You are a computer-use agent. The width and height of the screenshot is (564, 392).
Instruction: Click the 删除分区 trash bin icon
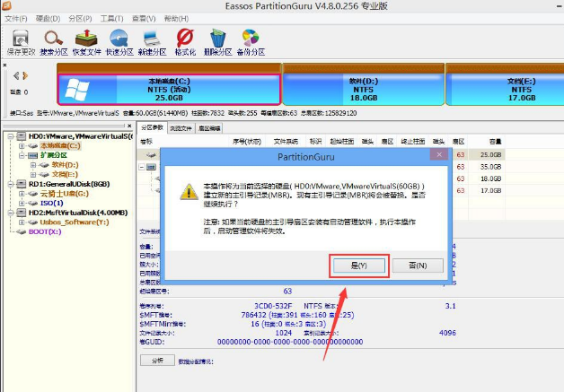(x=217, y=41)
